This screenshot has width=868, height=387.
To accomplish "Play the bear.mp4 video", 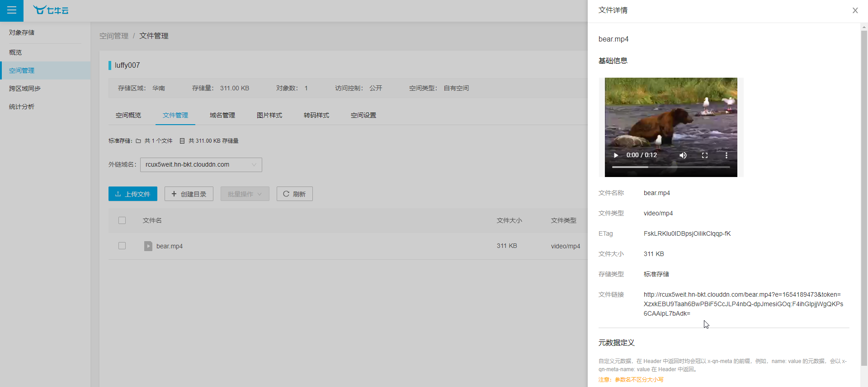I will [616, 155].
